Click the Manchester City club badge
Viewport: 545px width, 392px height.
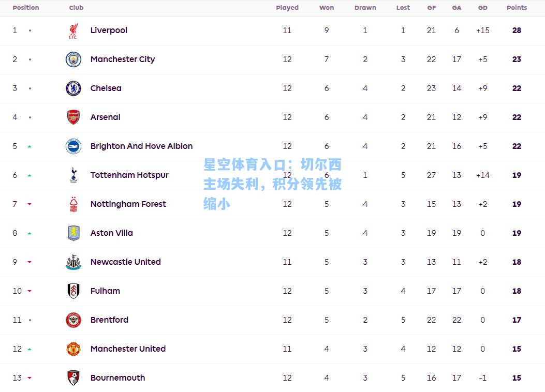pyautogui.click(x=73, y=59)
